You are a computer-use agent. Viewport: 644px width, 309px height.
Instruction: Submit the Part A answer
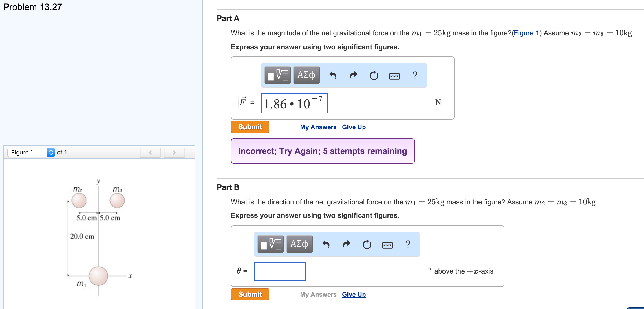click(250, 127)
